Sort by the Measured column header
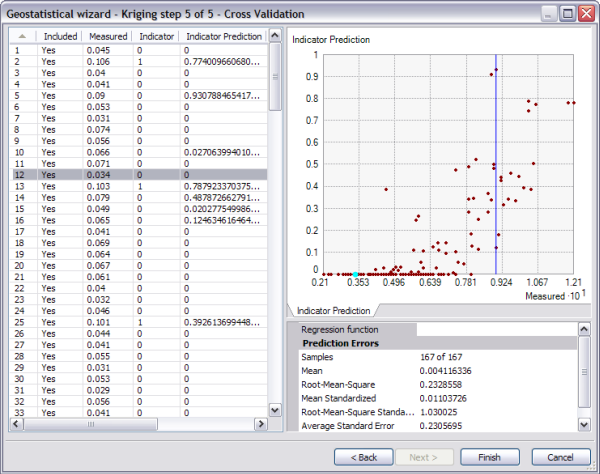Viewport: 600px width, 474px height. tap(108, 36)
